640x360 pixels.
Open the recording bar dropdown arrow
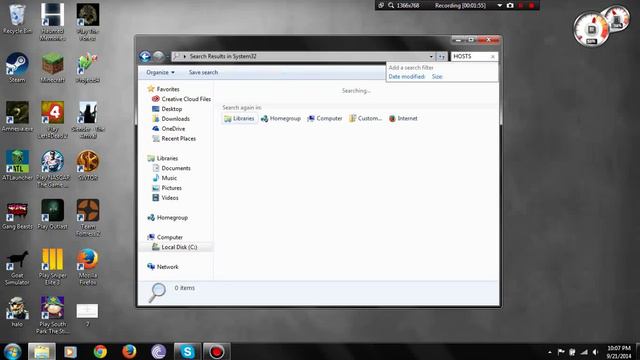[x=500, y=5]
